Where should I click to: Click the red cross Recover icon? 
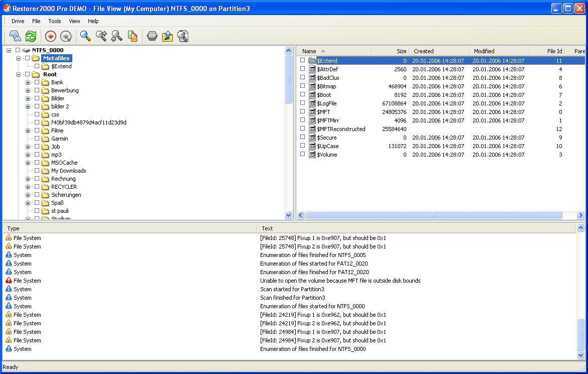coord(51,36)
